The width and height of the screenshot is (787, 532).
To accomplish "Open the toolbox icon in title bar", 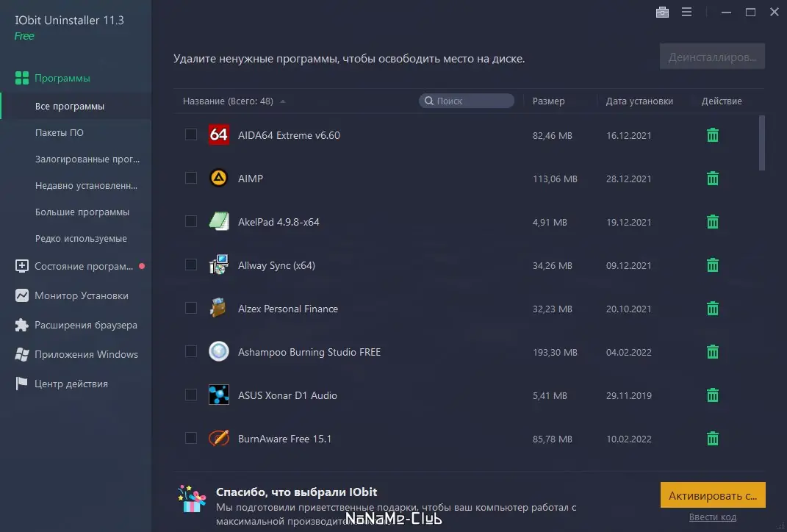I will [662, 12].
